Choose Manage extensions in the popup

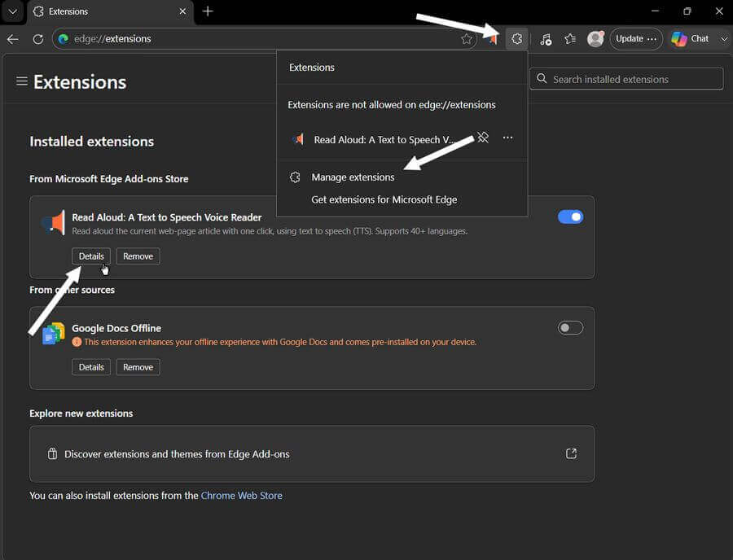[x=353, y=177]
